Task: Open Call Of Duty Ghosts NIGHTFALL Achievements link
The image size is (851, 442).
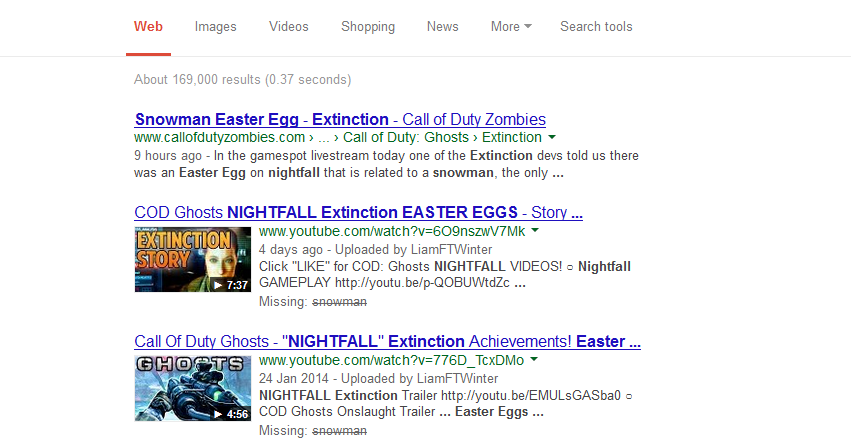Action: tap(388, 342)
